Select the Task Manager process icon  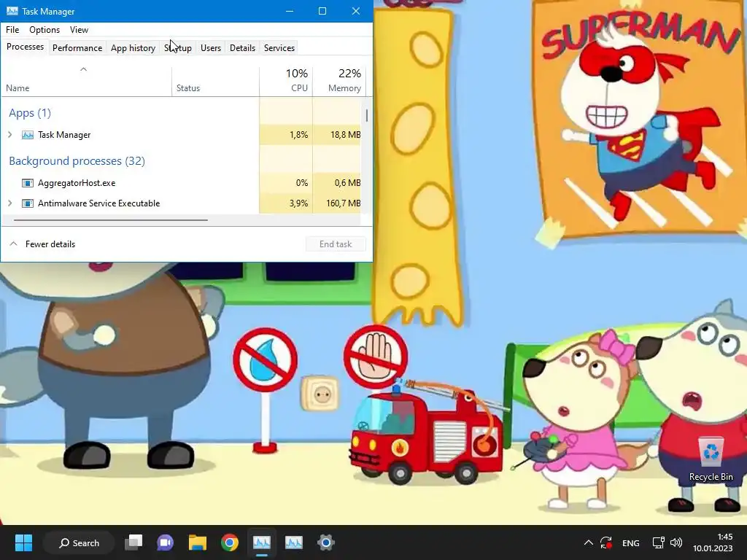[28, 135]
